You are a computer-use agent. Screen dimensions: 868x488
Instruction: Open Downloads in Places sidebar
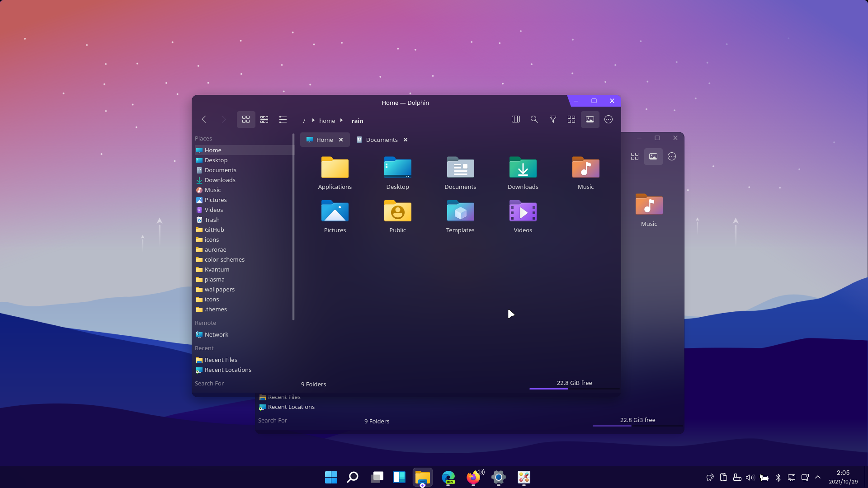click(244, 180)
